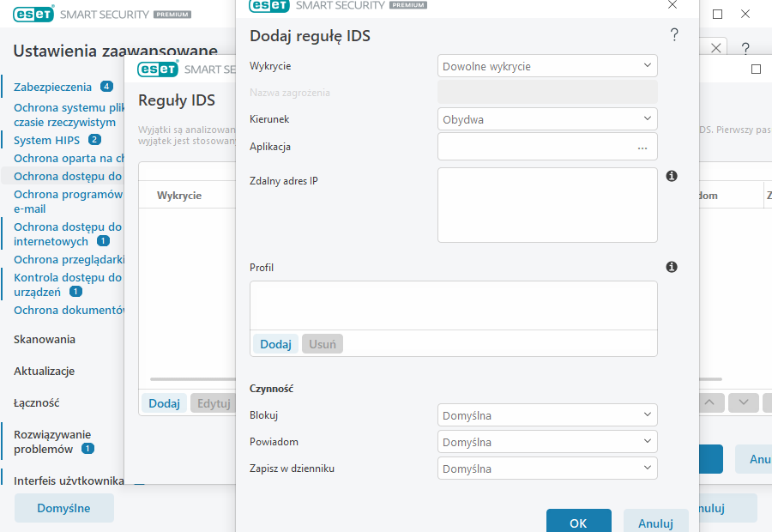Open the Skanowania section in the sidebar
This screenshot has height=532, width=772.
45,339
